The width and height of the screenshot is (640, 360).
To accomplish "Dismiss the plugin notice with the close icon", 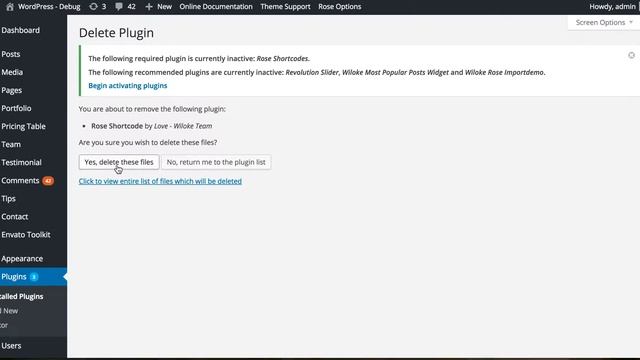I will click(631, 55).
